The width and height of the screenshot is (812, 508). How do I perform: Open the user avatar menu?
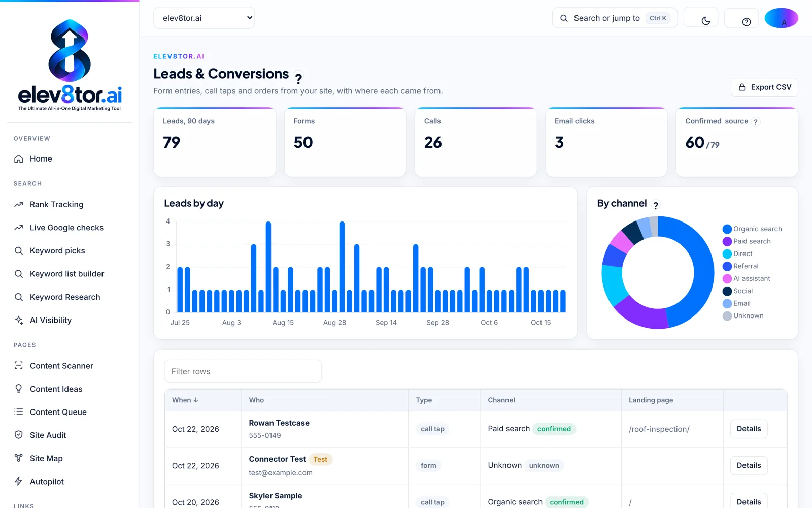click(x=782, y=18)
